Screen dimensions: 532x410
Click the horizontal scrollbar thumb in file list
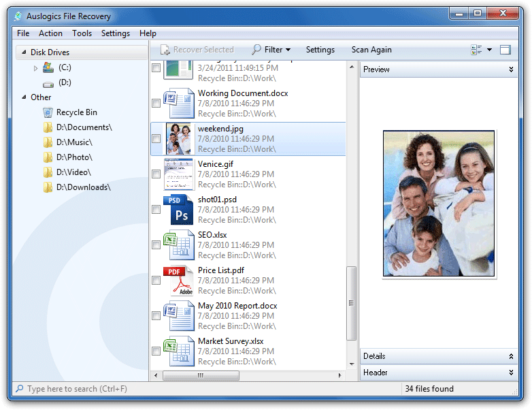click(201, 375)
